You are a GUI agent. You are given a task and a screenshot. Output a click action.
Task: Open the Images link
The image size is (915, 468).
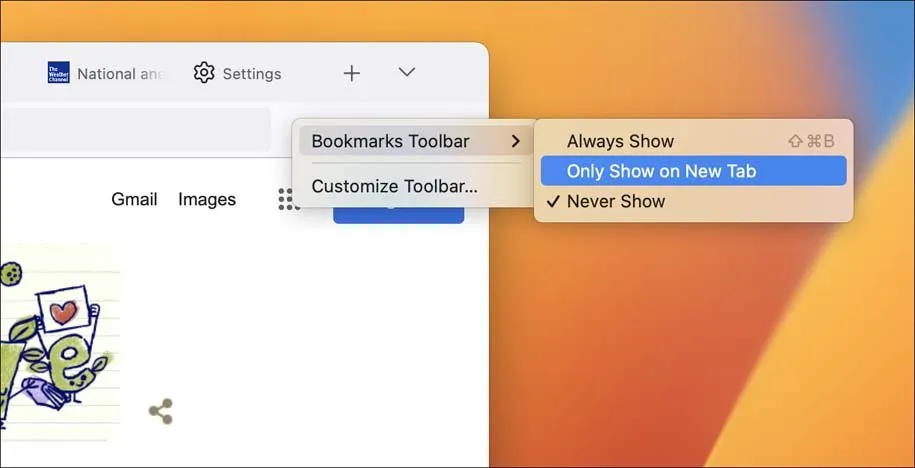click(207, 199)
